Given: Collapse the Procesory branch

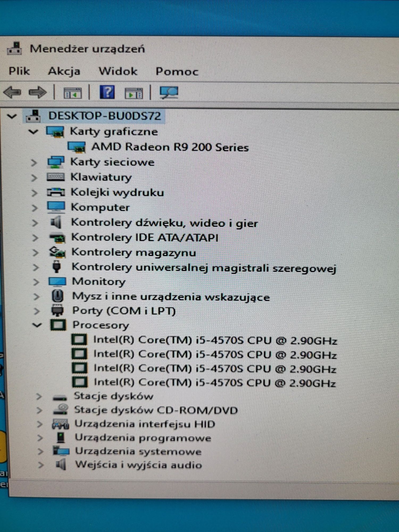Looking at the screenshot, I should (37, 325).
